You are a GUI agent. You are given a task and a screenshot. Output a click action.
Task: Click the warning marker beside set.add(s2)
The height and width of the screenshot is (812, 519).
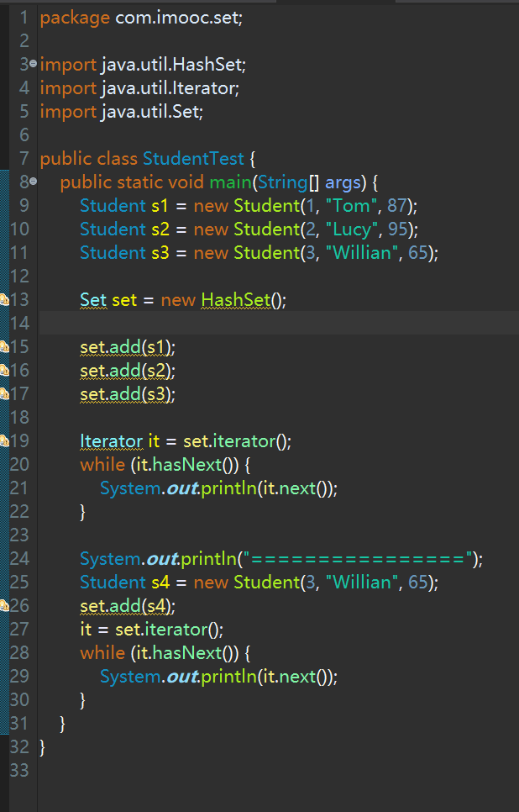coord(4,370)
